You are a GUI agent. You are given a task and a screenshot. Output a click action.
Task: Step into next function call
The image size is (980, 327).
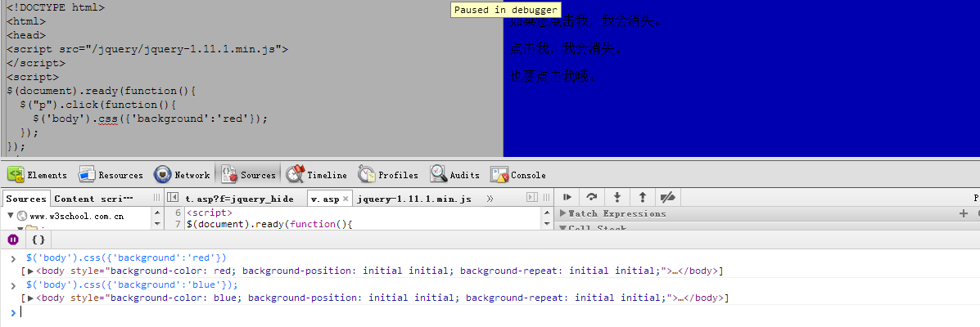click(x=616, y=197)
